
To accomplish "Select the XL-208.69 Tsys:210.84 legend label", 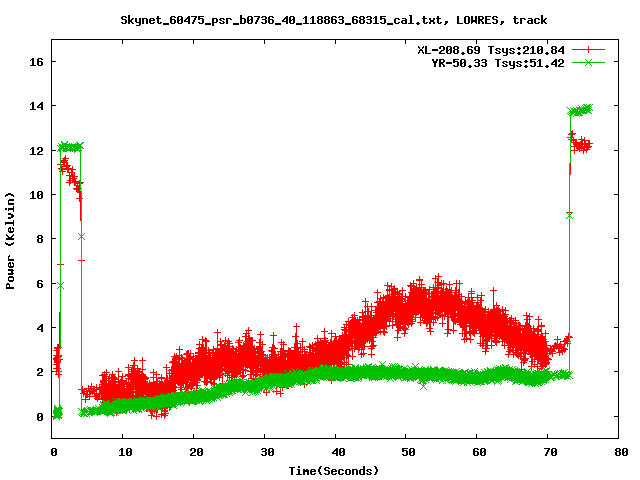I will coord(491,50).
